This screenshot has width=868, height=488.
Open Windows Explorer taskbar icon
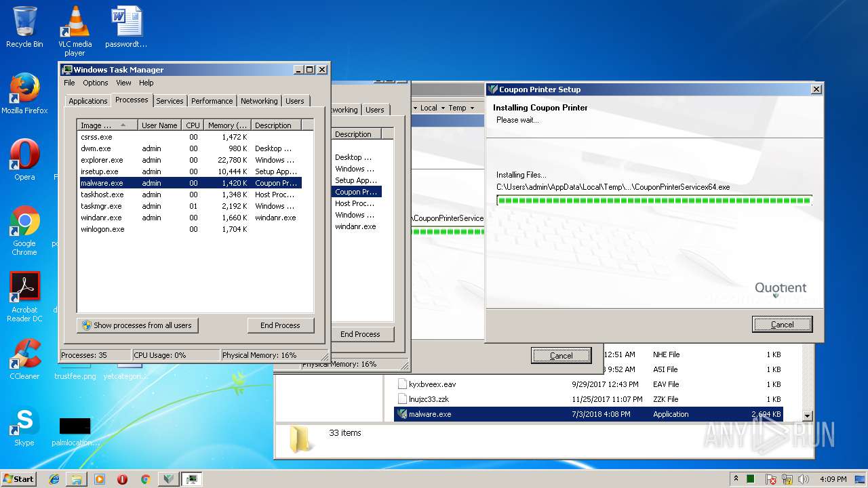(x=77, y=479)
